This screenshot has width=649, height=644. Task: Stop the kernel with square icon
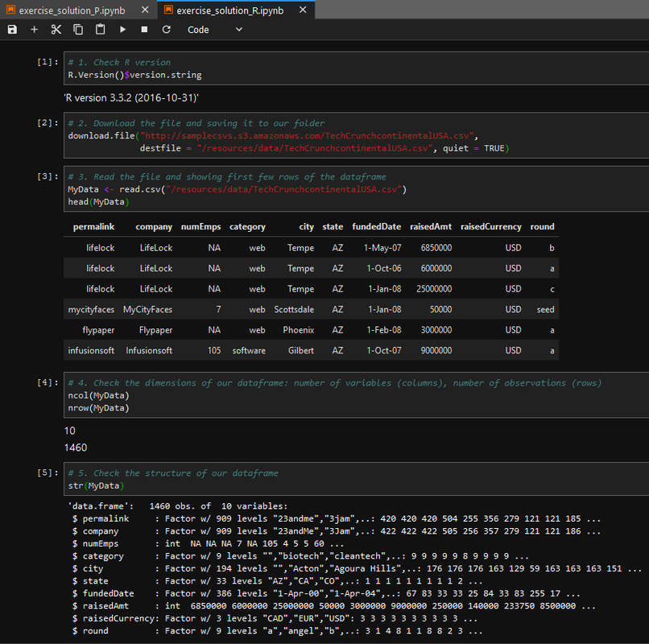pyautogui.click(x=144, y=30)
